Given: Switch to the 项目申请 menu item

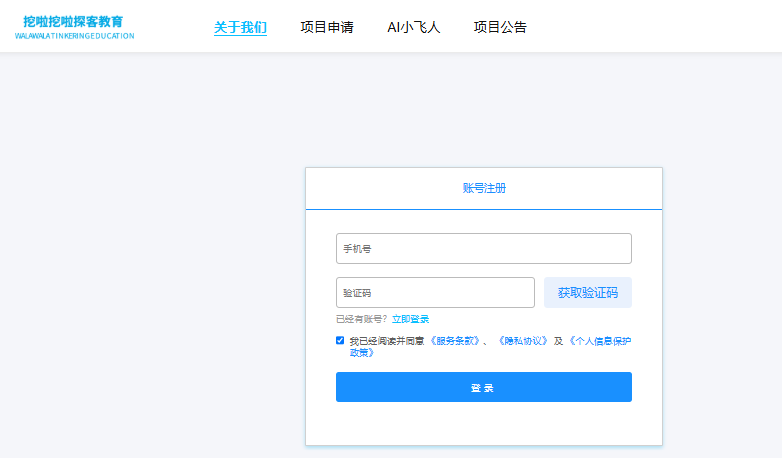Looking at the screenshot, I should coord(327,27).
